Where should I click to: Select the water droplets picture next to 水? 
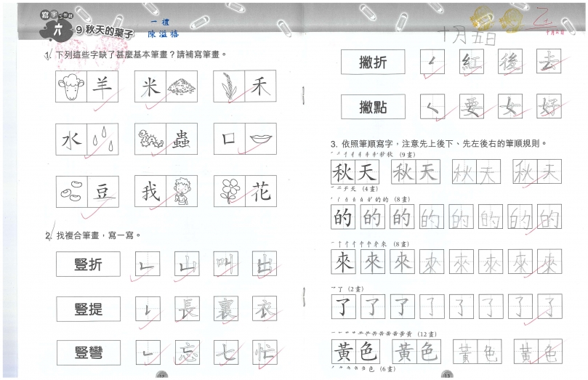[102, 139]
